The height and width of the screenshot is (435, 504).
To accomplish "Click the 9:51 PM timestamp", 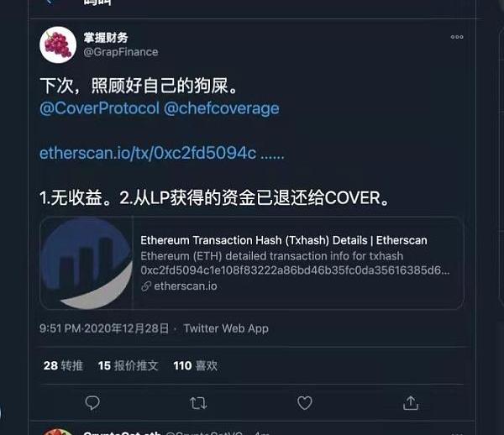I will pos(104,328).
